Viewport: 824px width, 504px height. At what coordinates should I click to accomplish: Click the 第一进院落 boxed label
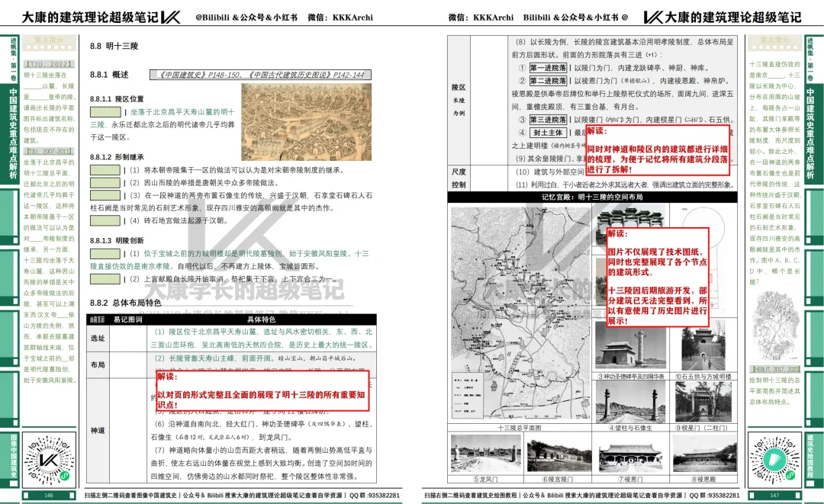pos(548,68)
